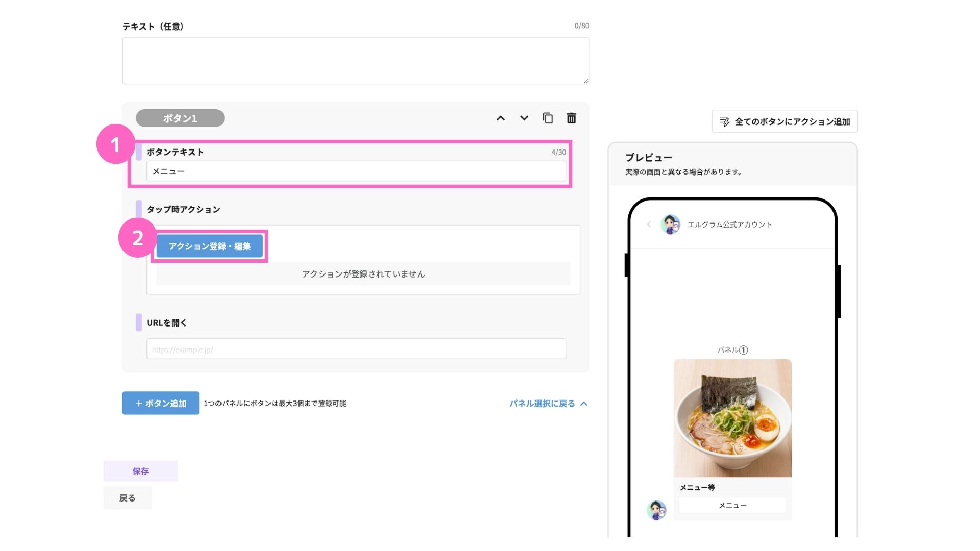This screenshot has width=980, height=551.
Task: Click the アクションが登録されていません message
Action: click(x=363, y=274)
